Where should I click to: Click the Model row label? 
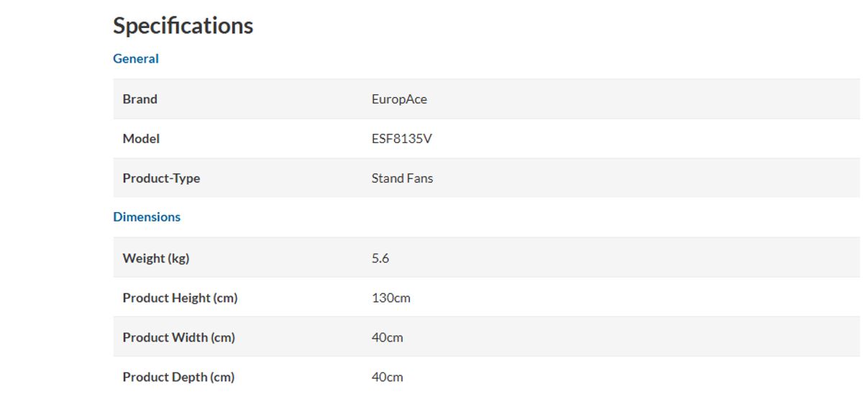[141, 139]
